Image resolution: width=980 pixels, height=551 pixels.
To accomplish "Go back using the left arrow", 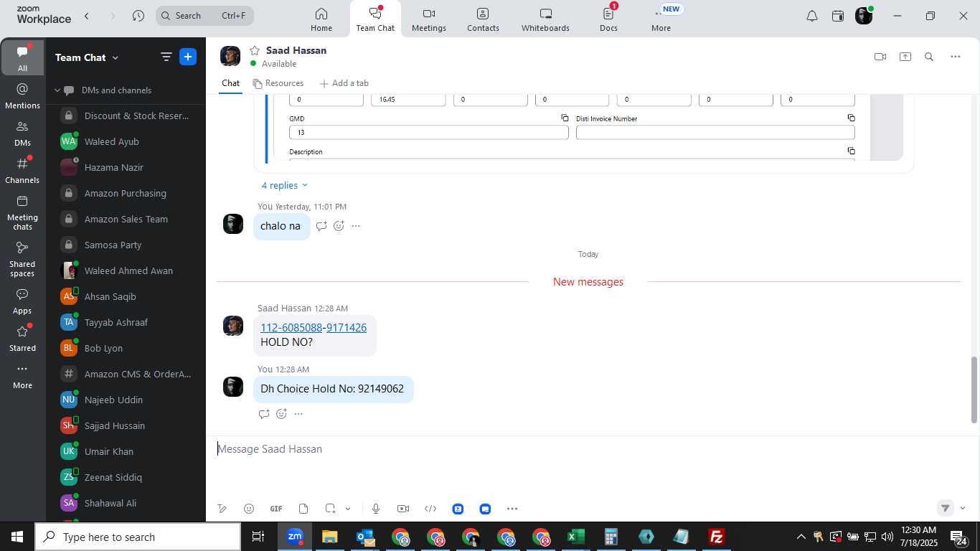I will (x=87, y=16).
